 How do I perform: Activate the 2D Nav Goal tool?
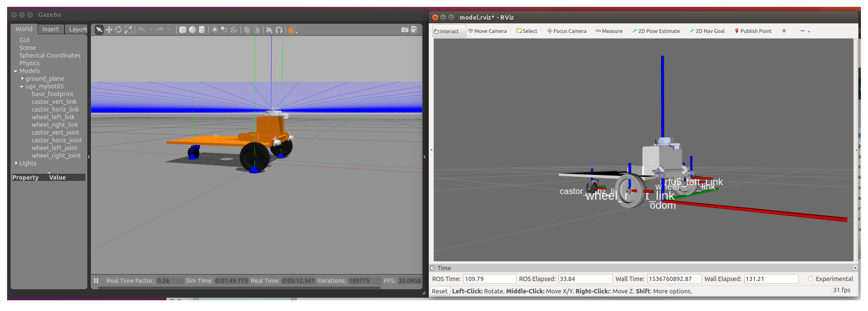click(707, 31)
